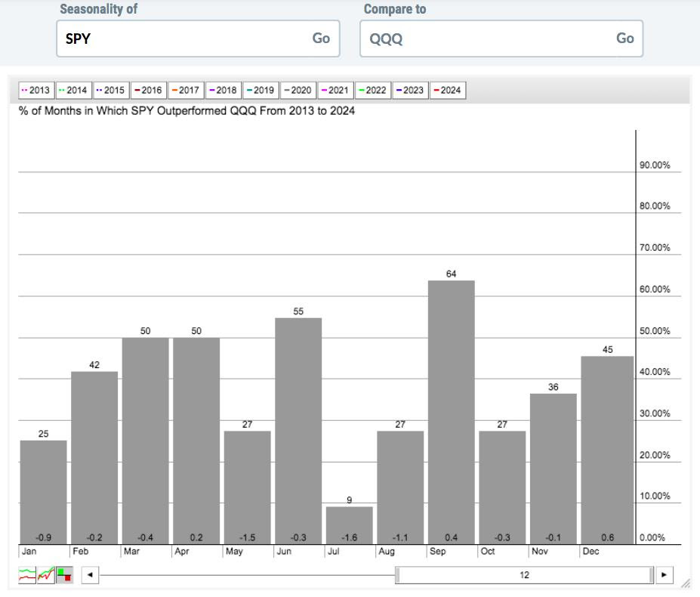
Task: Click Go next to SPY symbol
Action: 321,39
